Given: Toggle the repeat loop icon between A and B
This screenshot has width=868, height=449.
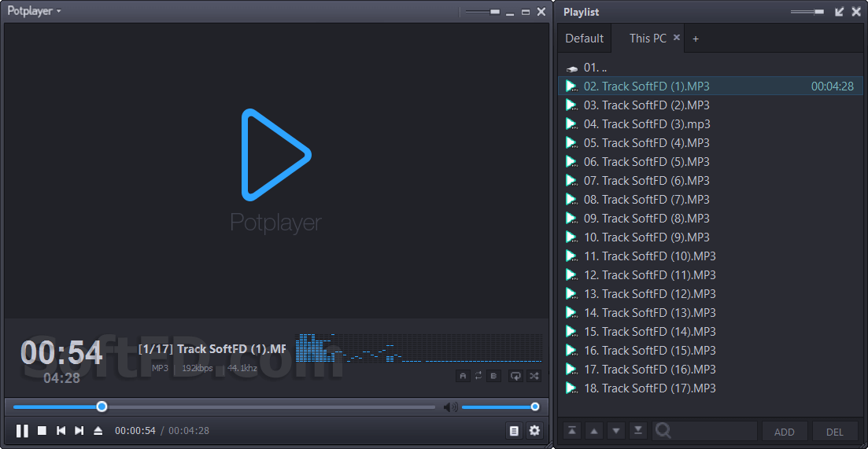Looking at the screenshot, I should click(478, 376).
